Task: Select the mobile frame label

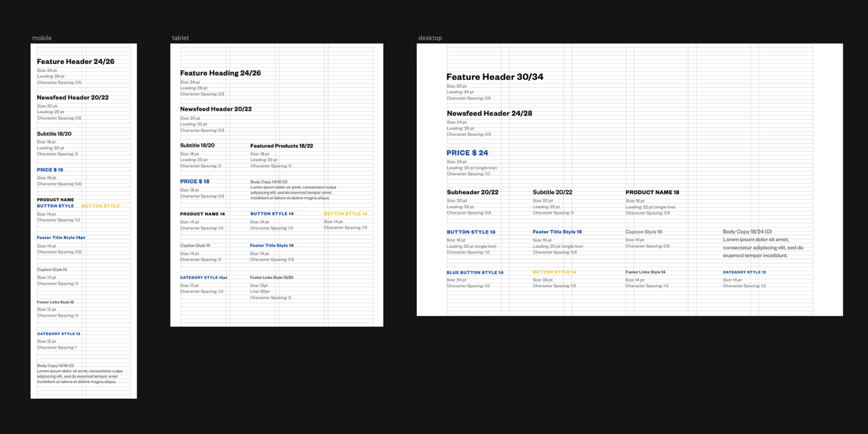Action: tap(42, 38)
